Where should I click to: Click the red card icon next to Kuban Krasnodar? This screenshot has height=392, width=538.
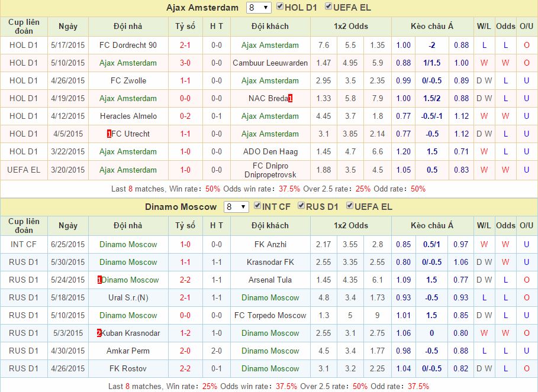click(x=99, y=333)
